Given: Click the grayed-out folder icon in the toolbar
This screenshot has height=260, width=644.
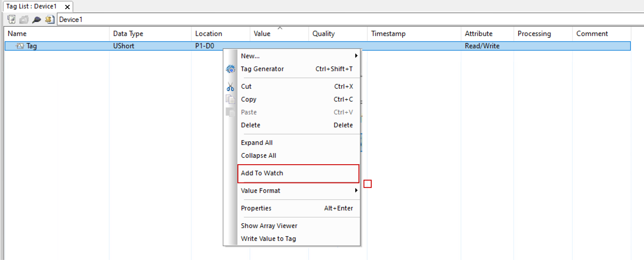Looking at the screenshot, I should (x=24, y=19).
